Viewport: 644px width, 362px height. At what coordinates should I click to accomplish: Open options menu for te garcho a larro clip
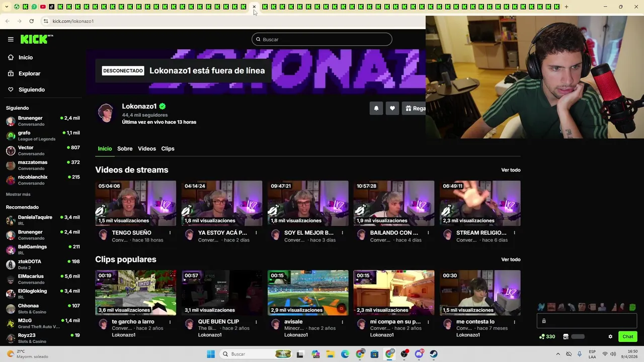[170, 322]
